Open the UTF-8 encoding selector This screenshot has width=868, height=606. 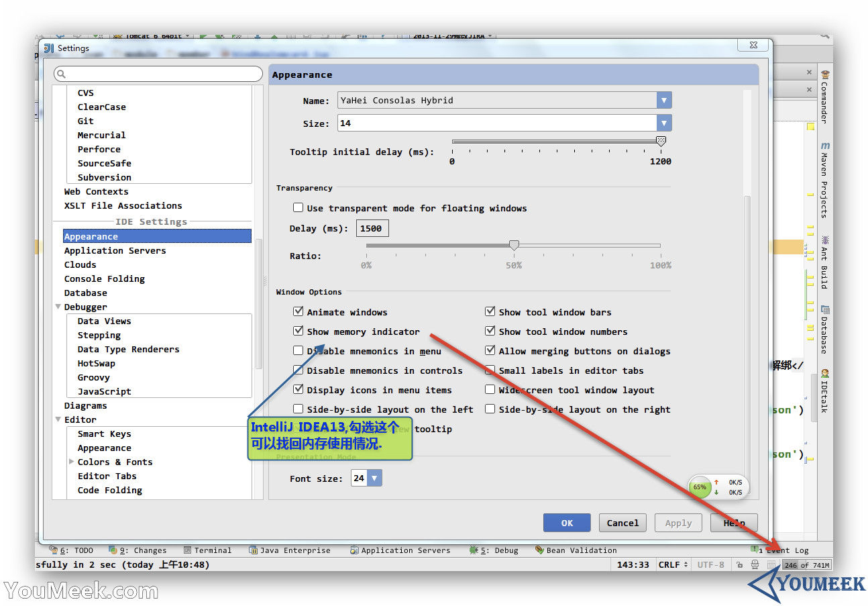pyautogui.click(x=710, y=565)
